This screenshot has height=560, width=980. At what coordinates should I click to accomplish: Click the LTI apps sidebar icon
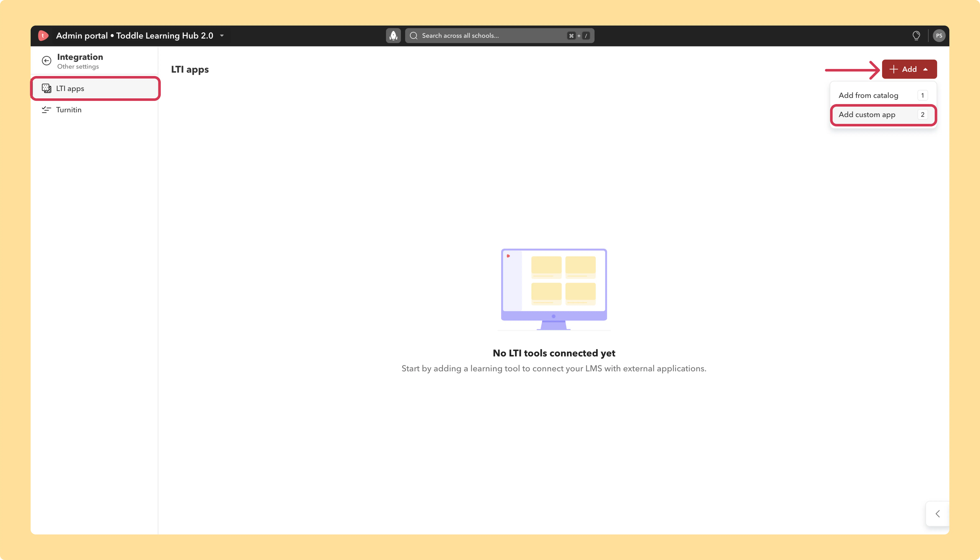tap(47, 88)
